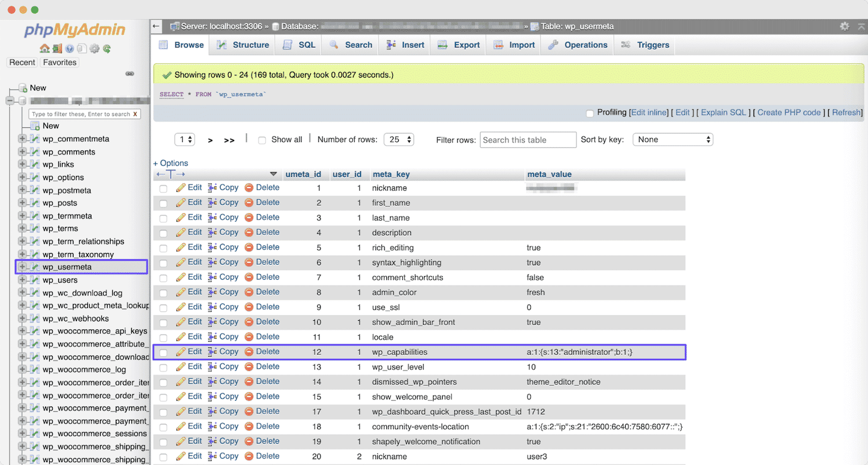868x465 pixels.
Task: Click the wp_users table icon in sidebar
Action: [35, 280]
